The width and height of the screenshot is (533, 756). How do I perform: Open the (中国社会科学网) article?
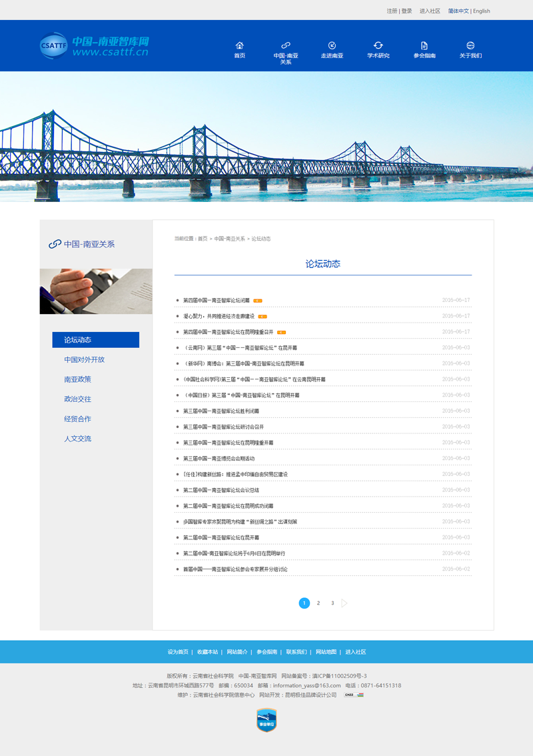[255, 379]
